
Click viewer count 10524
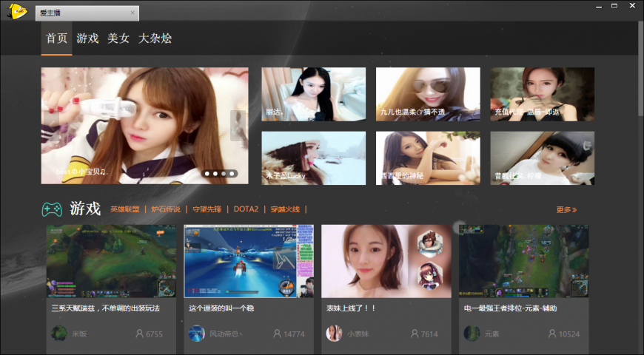pos(568,334)
